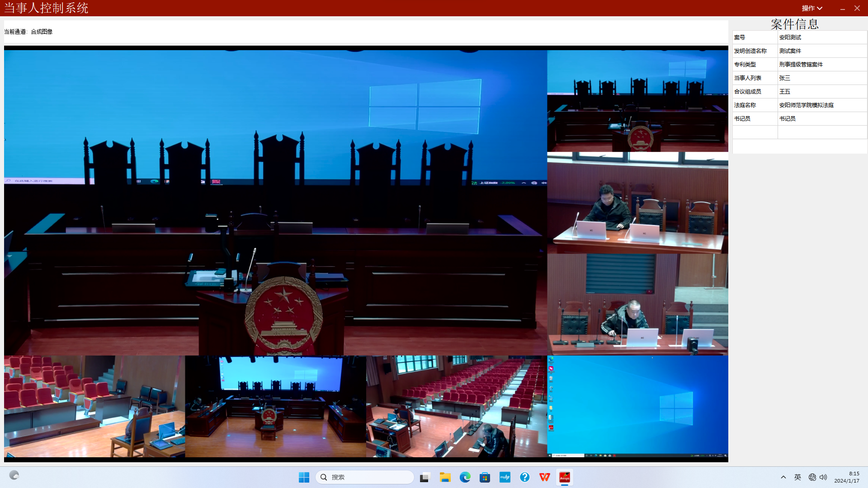This screenshot has height=488, width=868.
Task: Click the Avsys app taskbar icon
Action: coord(565,477)
